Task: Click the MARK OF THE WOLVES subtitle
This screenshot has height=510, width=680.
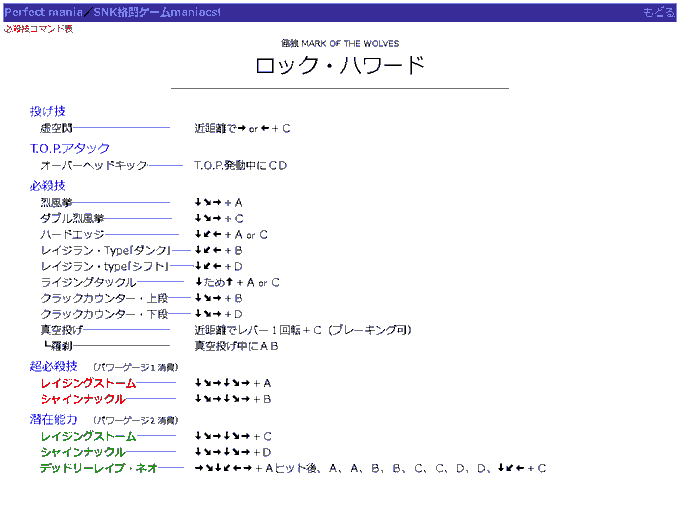Action: pyautogui.click(x=340, y=43)
